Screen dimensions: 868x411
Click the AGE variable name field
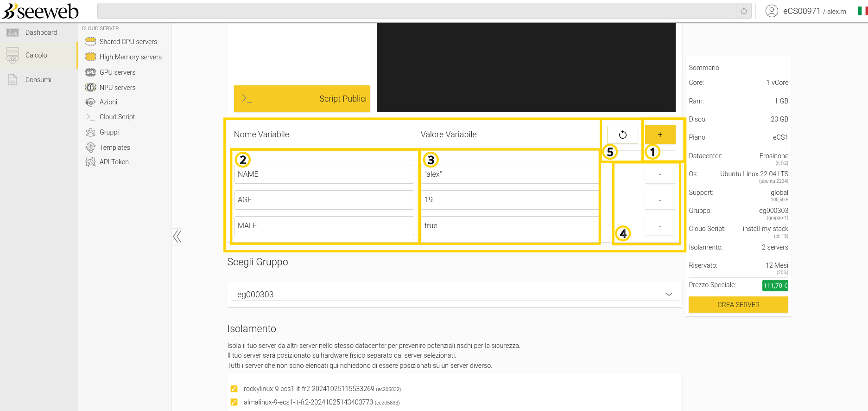coord(324,200)
